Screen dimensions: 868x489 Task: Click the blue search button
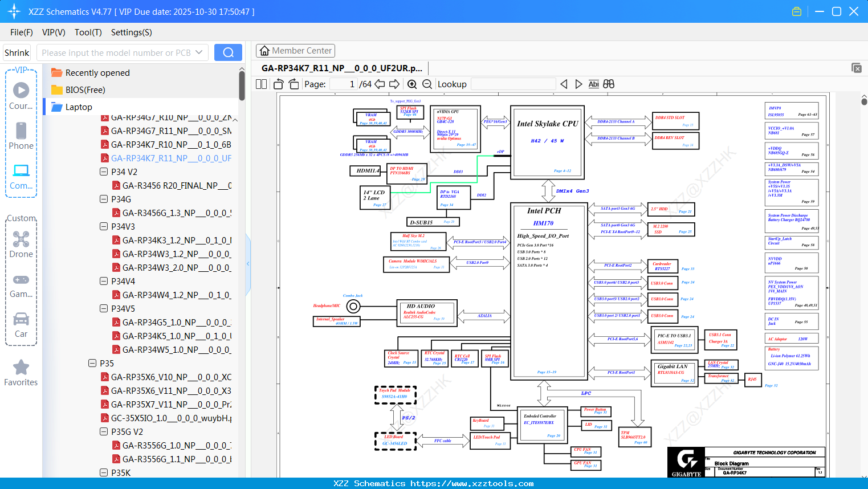click(228, 52)
